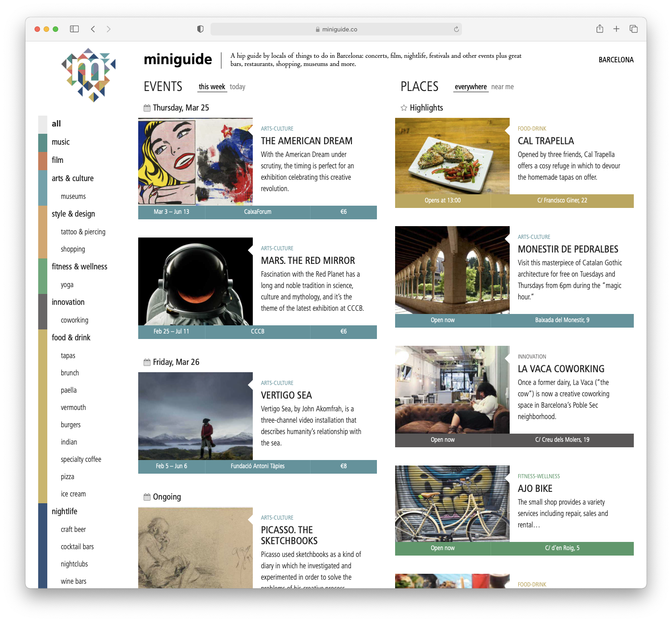Image resolution: width=672 pixels, height=622 pixels.
Task: Open the BARCELONA city selector
Action: coord(616,60)
